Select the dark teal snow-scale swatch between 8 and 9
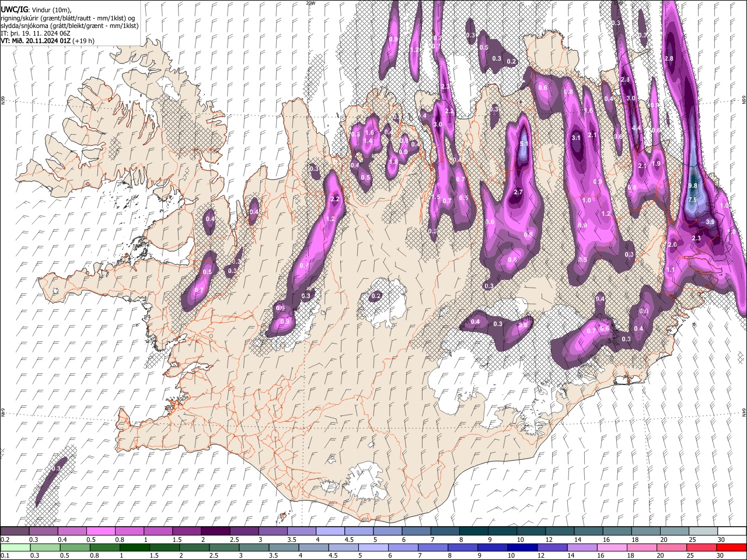The height and width of the screenshot is (560, 747). (x=473, y=531)
